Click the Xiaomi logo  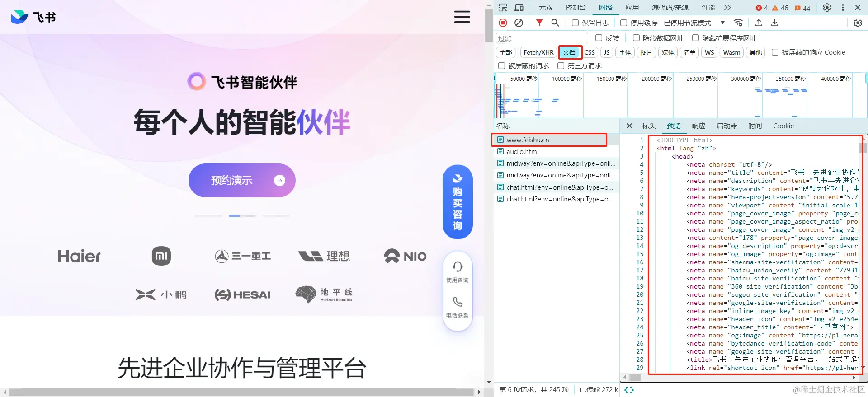point(161,256)
